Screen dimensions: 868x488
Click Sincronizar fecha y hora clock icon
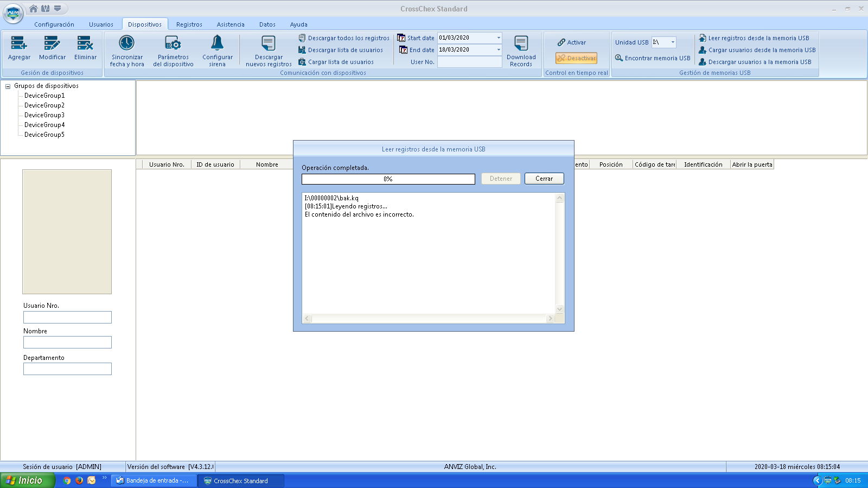pyautogui.click(x=126, y=43)
